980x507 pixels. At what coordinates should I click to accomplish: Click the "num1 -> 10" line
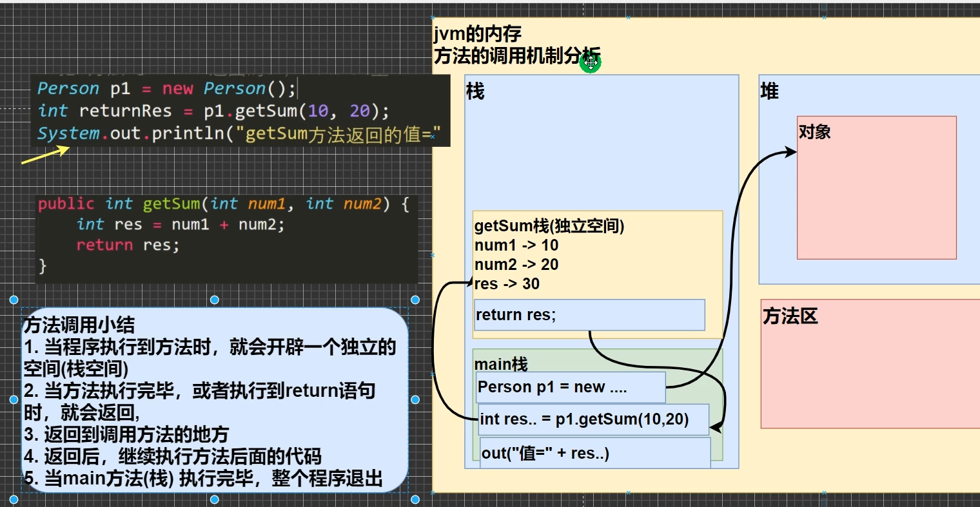(516, 245)
